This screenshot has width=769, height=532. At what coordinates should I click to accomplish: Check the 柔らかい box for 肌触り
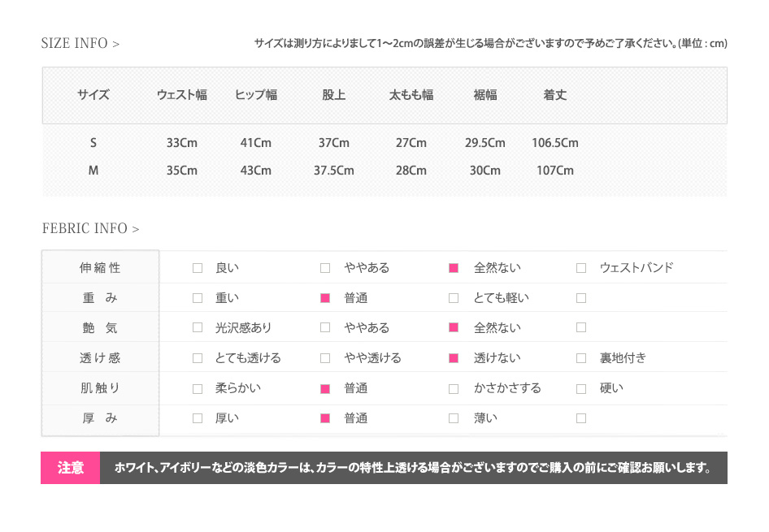(198, 389)
